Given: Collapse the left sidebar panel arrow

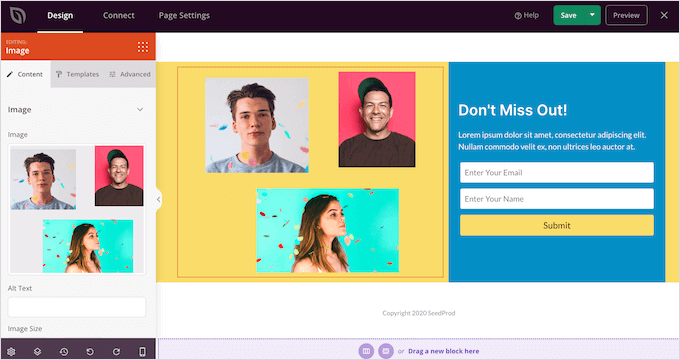Looking at the screenshot, I should pos(159,199).
